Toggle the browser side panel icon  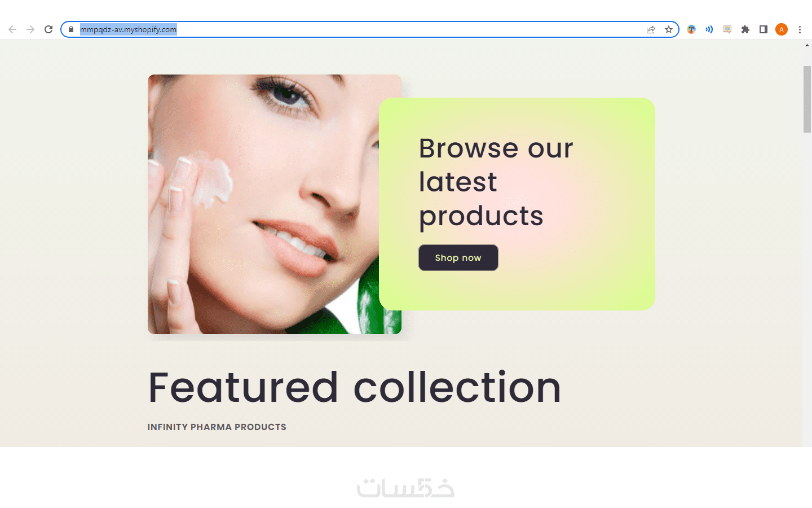pos(764,29)
